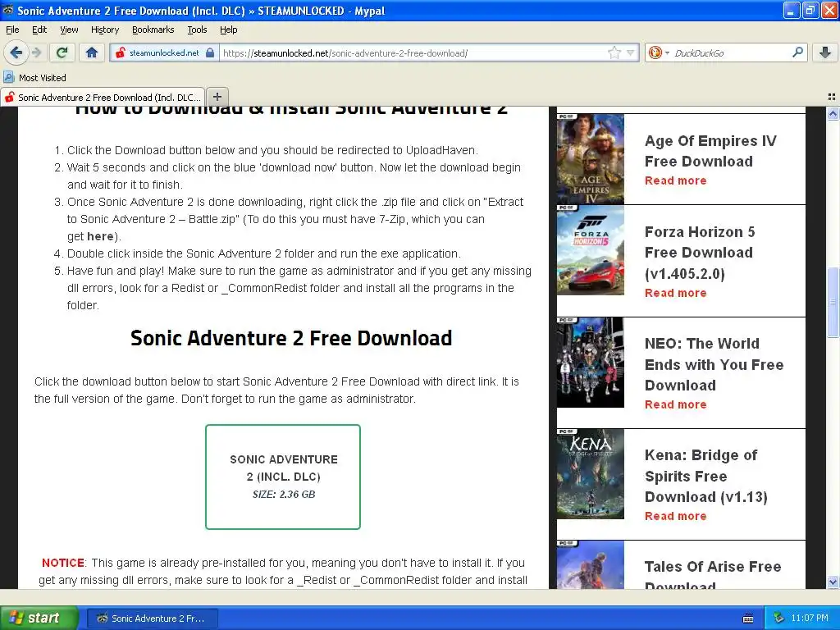
Task: Reload the page with the refresh icon
Action: click(62, 52)
